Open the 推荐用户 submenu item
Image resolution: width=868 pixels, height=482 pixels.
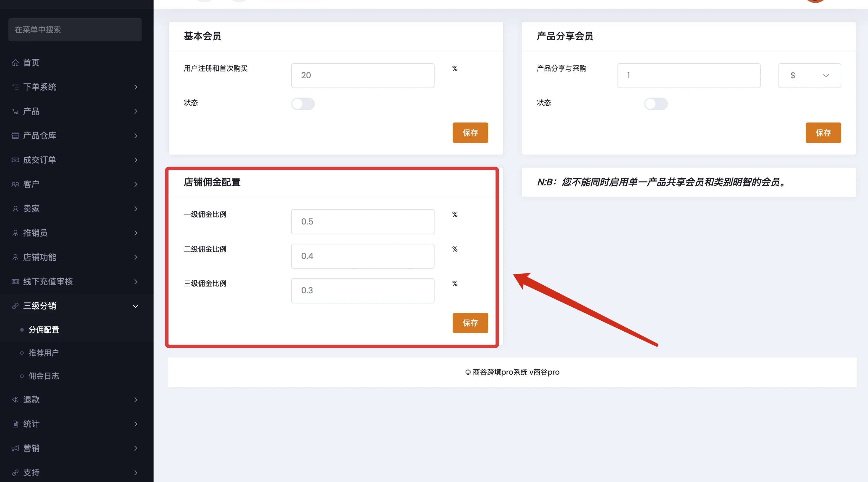44,353
